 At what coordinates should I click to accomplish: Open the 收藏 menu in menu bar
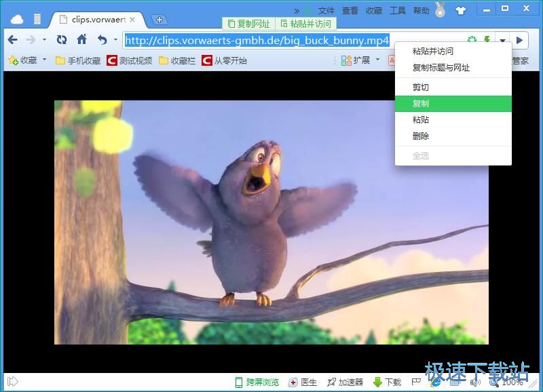pyautogui.click(x=374, y=11)
